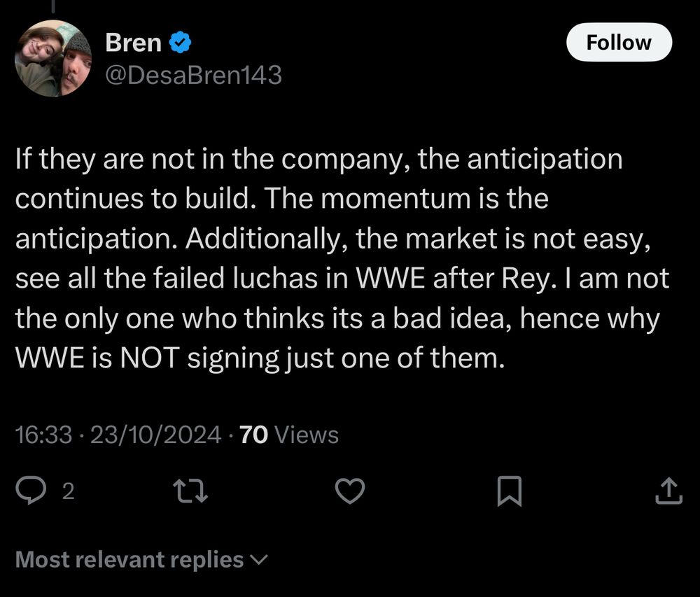Open the @DesaBren143 handle link

coord(193,75)
